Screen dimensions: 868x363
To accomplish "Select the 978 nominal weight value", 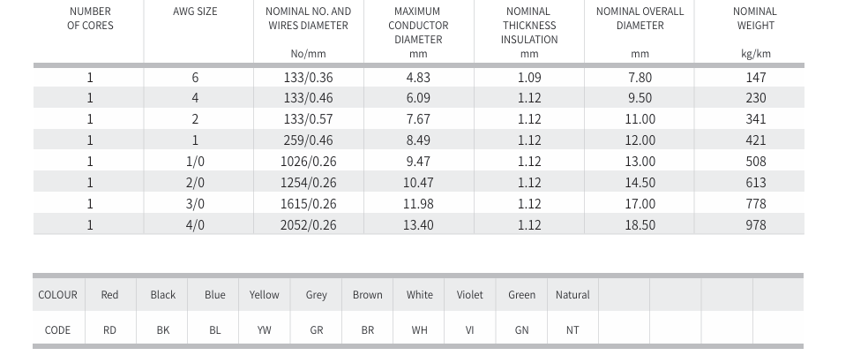I will (x=756, y=225).
